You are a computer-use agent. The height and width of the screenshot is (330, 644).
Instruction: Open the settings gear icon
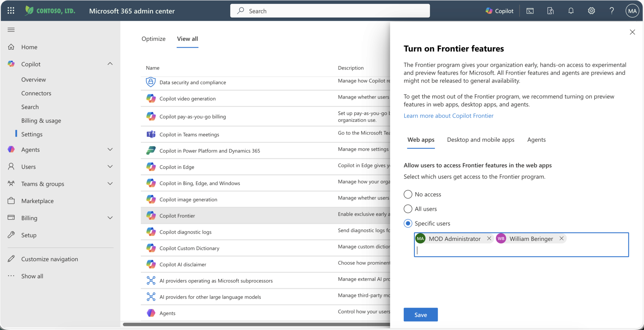591,11
